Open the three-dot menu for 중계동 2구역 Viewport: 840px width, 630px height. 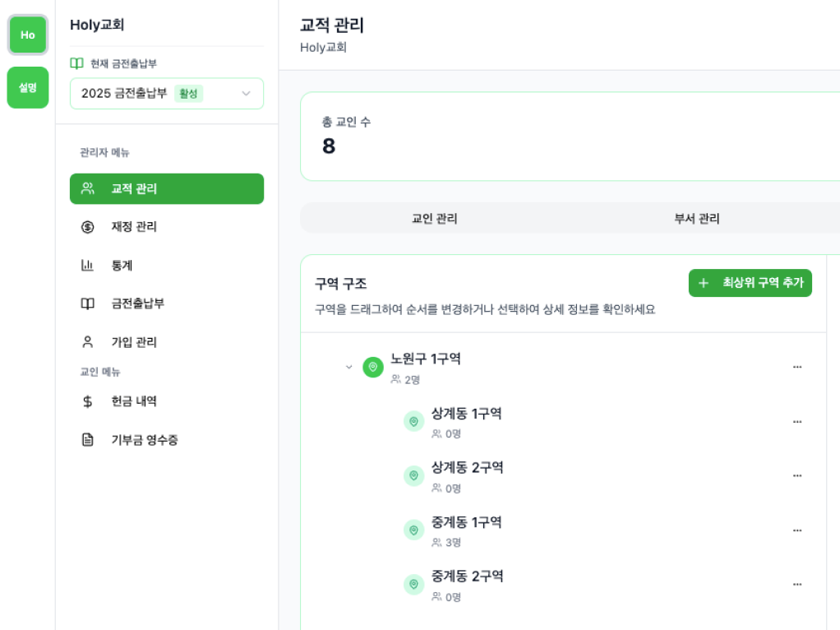(796, 584)
